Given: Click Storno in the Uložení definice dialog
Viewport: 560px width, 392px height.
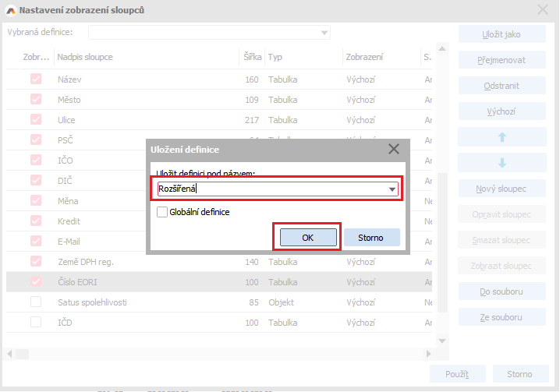Looking at the screenshot, I should coord(371,238).
